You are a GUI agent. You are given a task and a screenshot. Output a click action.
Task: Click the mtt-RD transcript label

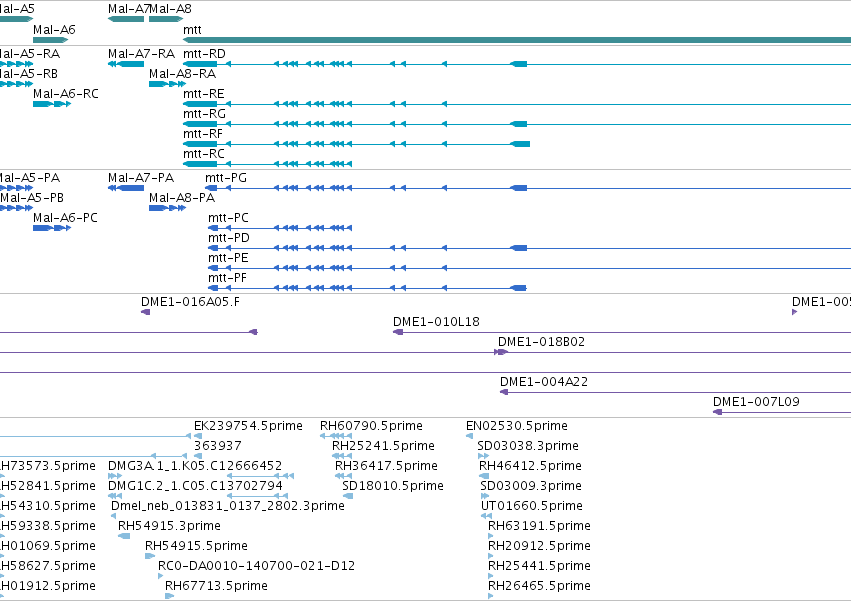pos(204,54)
